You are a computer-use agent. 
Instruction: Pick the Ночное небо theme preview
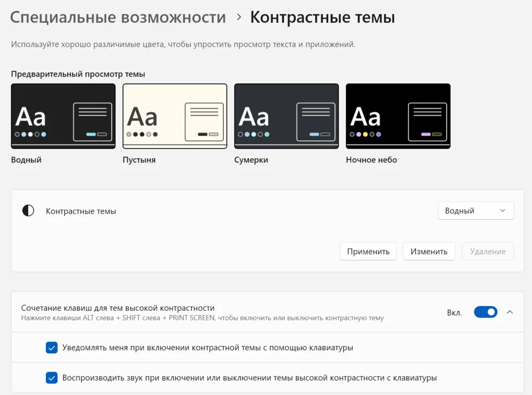(398, 116)
